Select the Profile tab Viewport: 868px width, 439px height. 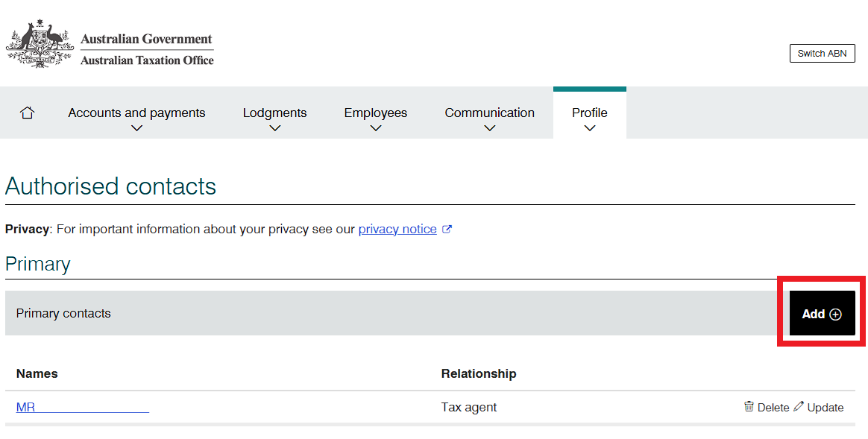pyautogui.click(x=589, y=113)
